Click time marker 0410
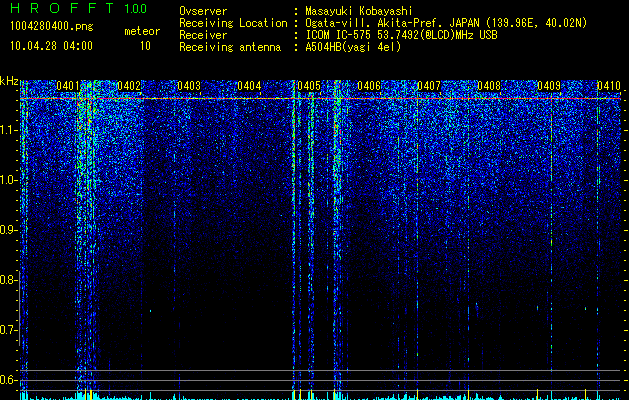The image size is (629, 400). (x=609, y=85)
